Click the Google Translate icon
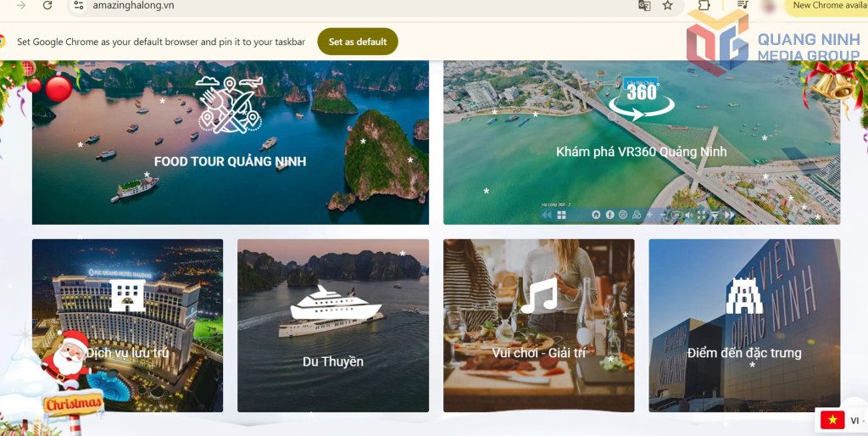The image size is (868, 436). point(644,5)
